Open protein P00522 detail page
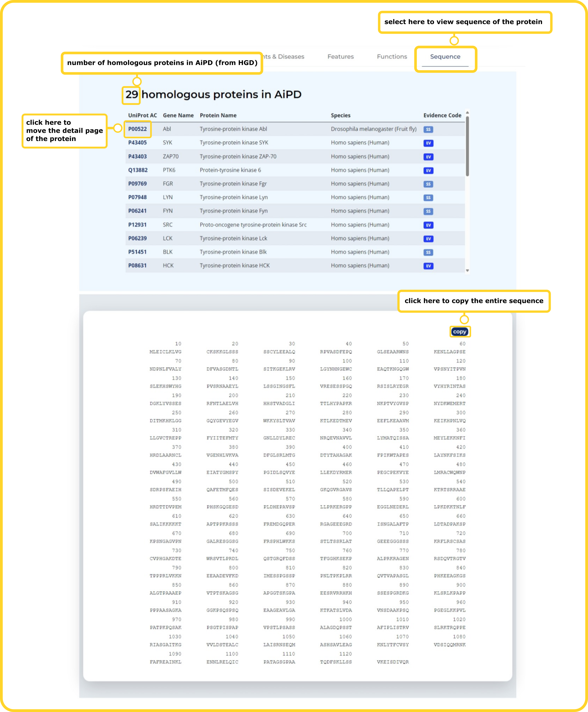 pos(138,129)
